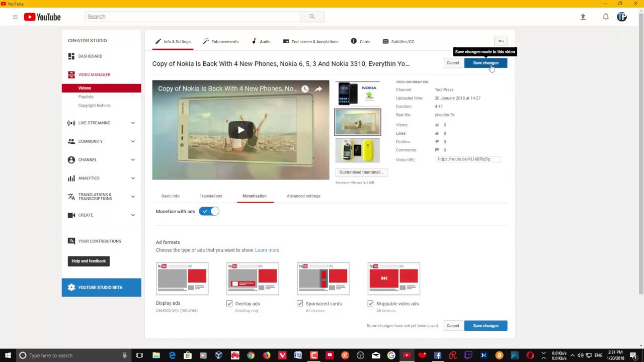Open the Audio tab

click(x=261, y=42)
